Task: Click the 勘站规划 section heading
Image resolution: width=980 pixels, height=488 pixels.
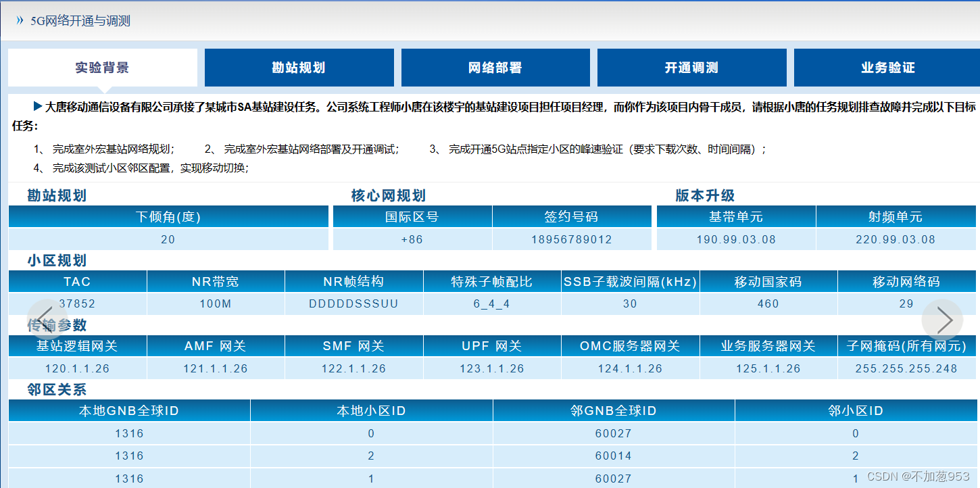Action: point(57,196)
